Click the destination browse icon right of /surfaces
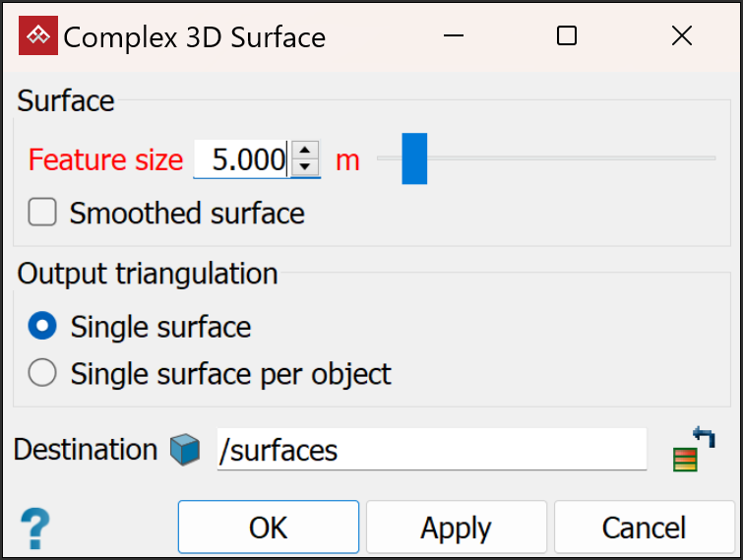 point(693,450)
